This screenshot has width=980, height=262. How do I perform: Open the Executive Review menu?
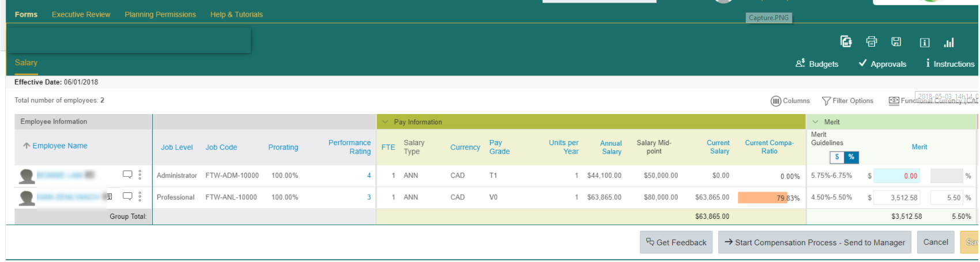click(81, 14)
